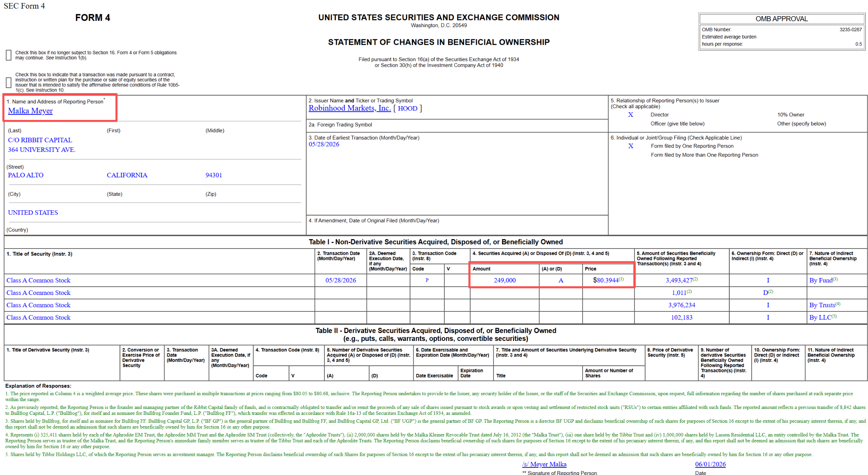Click the OMB number 3235-0287

[x=851, y=29]
